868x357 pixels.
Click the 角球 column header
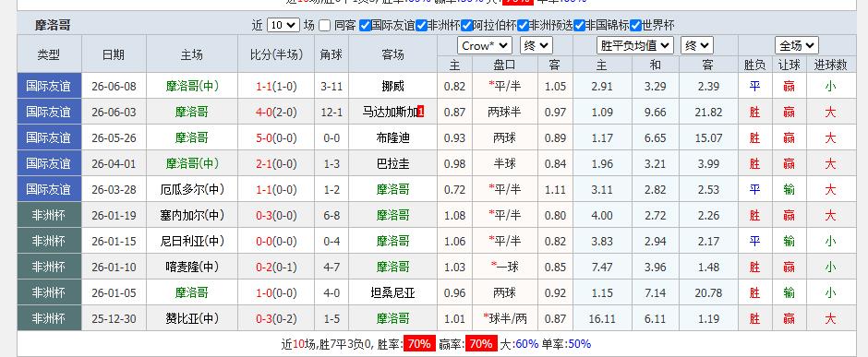(332, 54)
